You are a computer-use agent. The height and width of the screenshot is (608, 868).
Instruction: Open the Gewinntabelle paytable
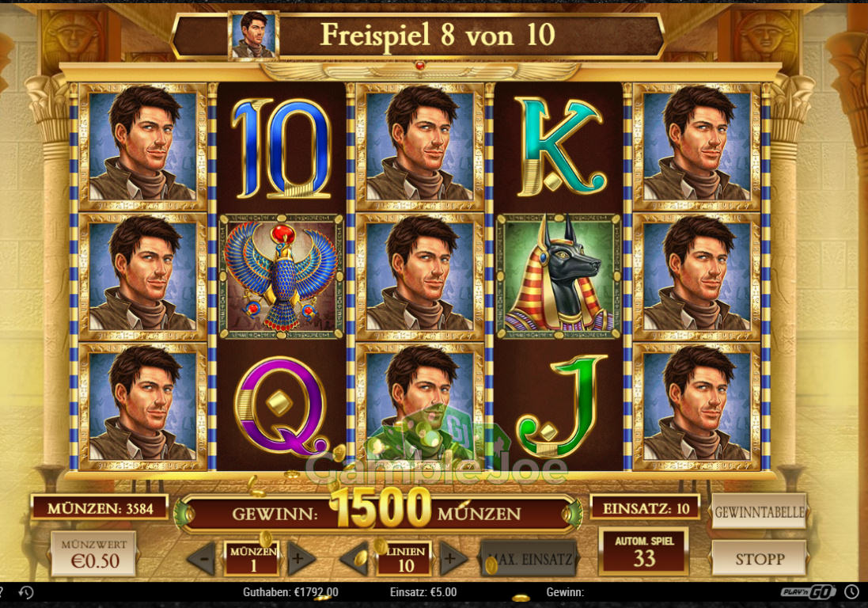(x=759, y=511)
